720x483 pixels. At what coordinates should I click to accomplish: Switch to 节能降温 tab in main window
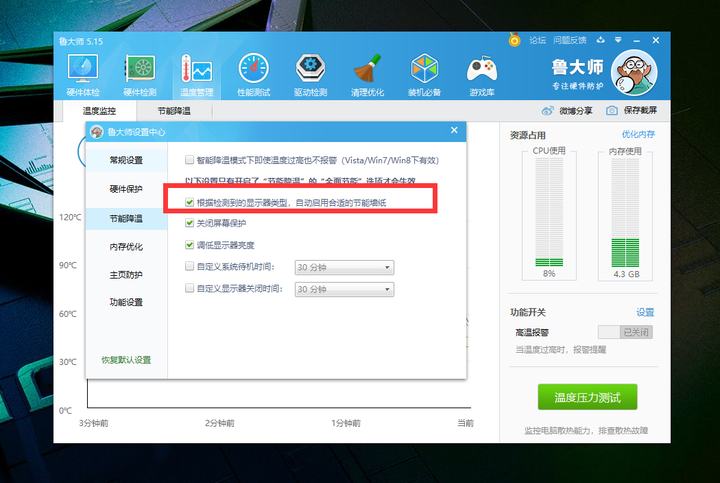(174, 111)
